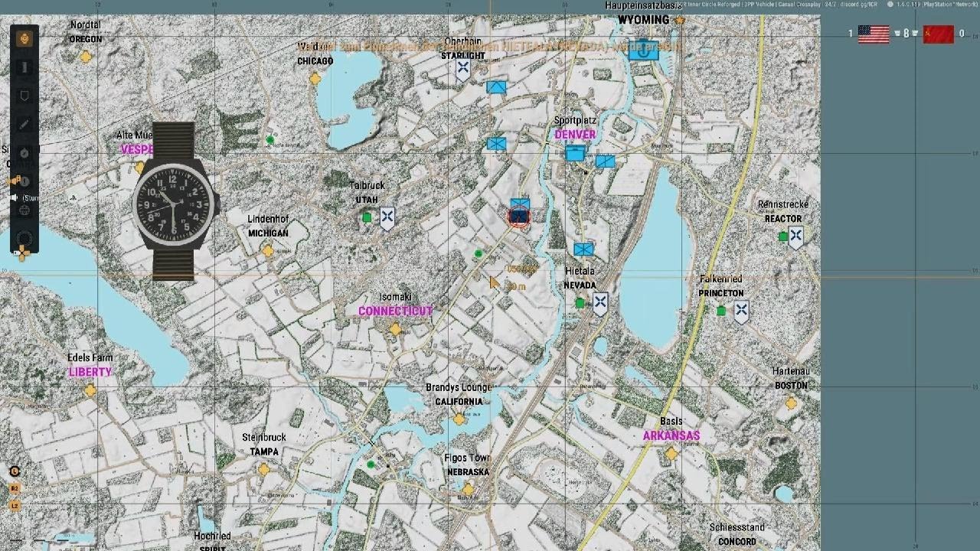Image resolution: width=980 pixels, height=551 pixels.
Task: Select the blue infantry marker above Hietala
Action: tap(583, 249)
